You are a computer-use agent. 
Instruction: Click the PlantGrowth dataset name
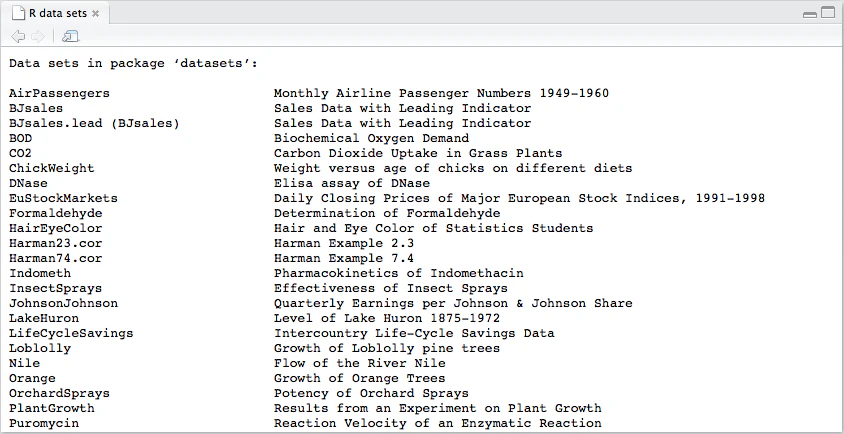coord(52,408)
